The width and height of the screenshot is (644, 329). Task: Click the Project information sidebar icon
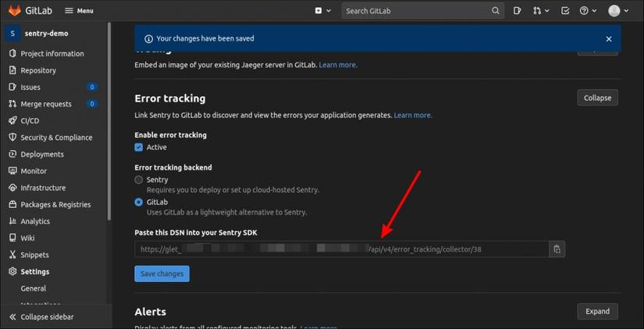pyautogui.click(x=12, y=53)
